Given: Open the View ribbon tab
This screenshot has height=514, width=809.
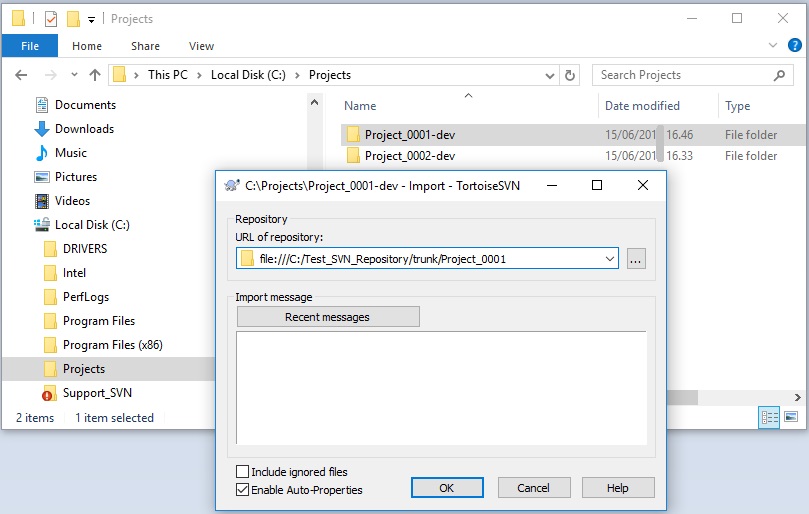Looking at the screenshot, I should pyautogui.click(x=201, y=46).
